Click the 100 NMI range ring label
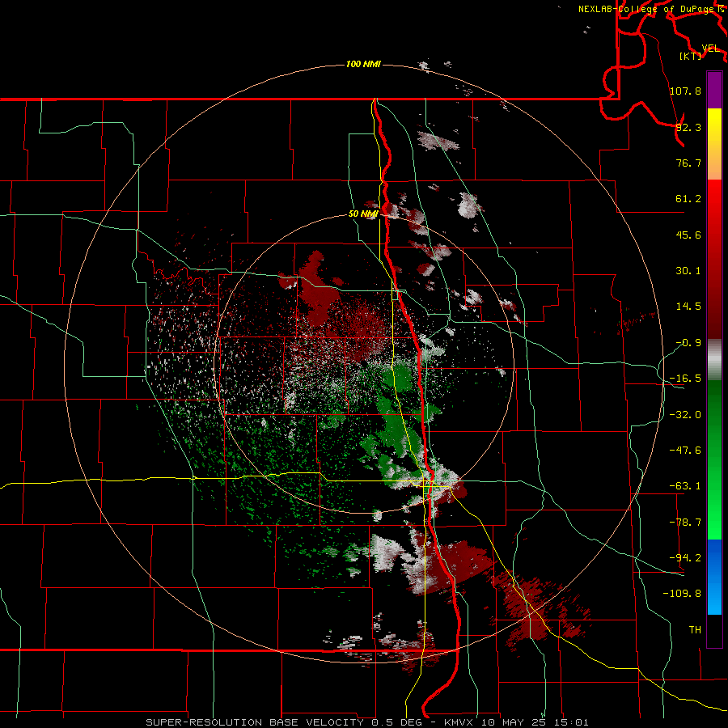The height and width of the screenshot is (728, 728). (363, 64)
